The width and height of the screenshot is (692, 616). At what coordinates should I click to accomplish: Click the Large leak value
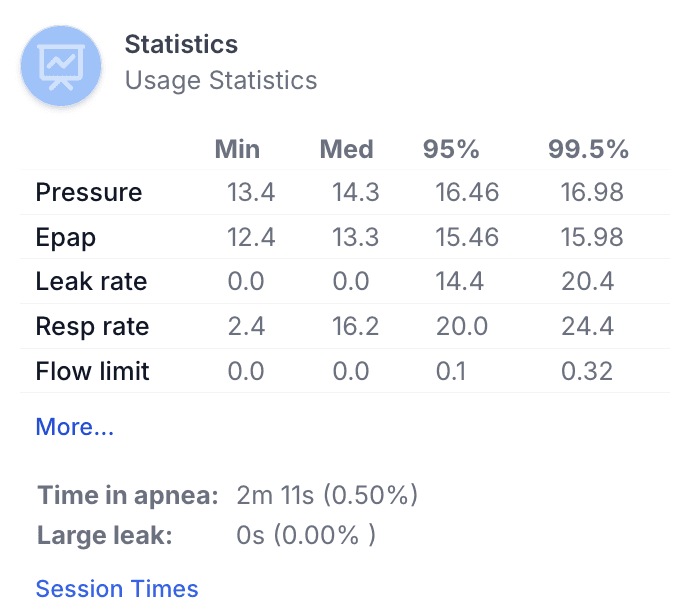coord(306,535)
